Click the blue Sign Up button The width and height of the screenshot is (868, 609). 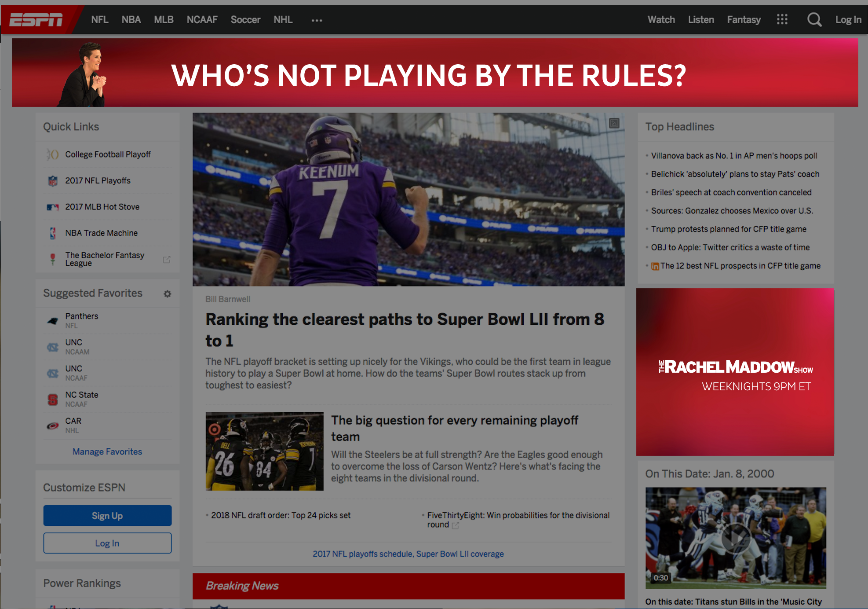point(107,516)
